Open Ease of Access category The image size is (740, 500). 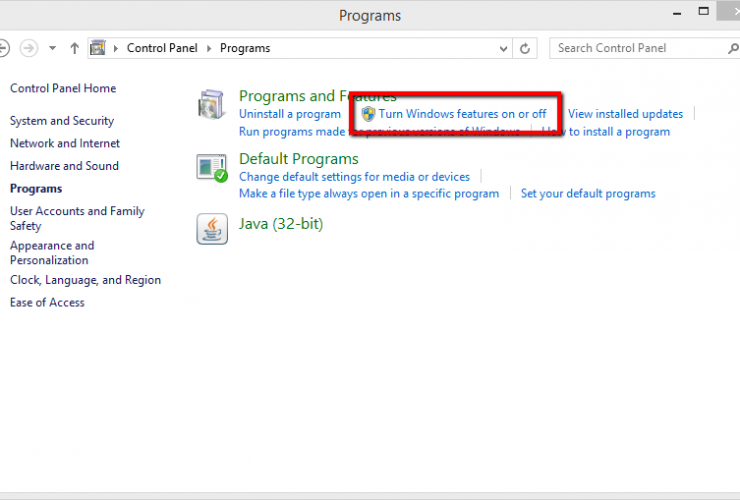coord(47,302)
